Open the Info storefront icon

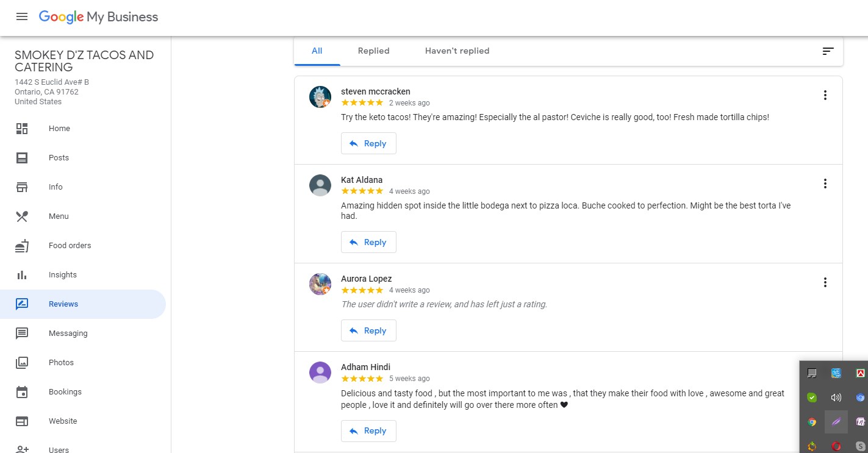[22, 187]
